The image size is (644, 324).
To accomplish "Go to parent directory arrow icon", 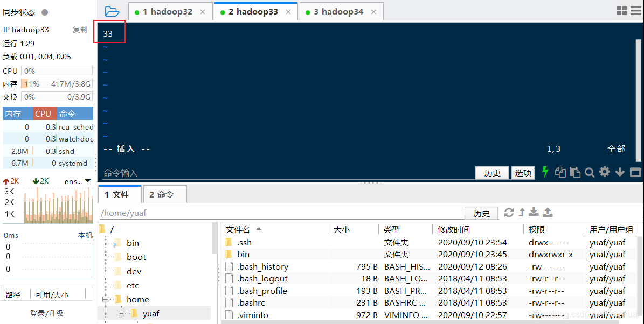I will pos(522,213).
